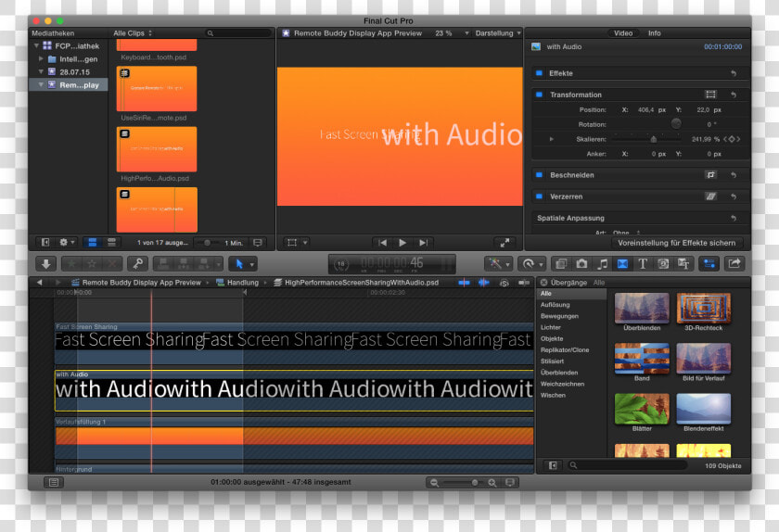779x532 pixels.
Task: Open the browser gear action menu
Action: [x=67, y=243]
